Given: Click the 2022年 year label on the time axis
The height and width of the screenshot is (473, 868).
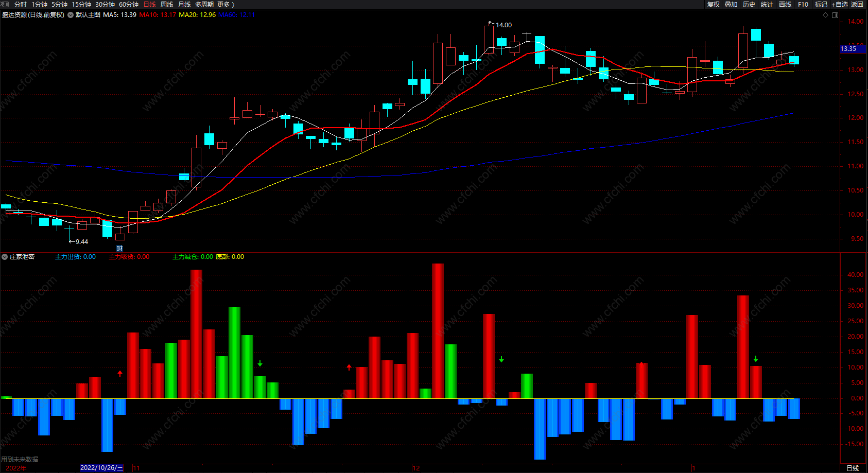Looking at the screenshot, I should coord(16,468).
